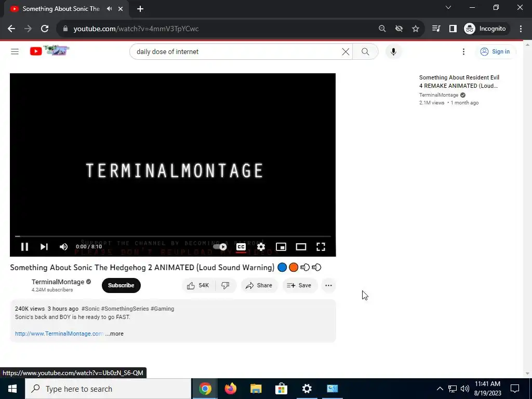The width and height of the screenshot is (532, 399).
Task: Open TerminalMontage channel name link
Action: pos(58,282)
